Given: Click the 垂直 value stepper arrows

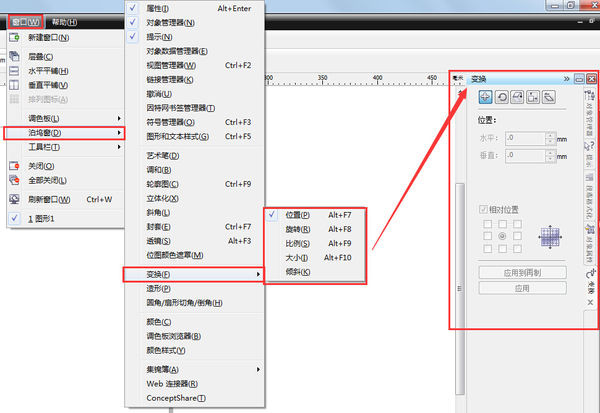Looking at the screenshot, I should pos(550,156).
